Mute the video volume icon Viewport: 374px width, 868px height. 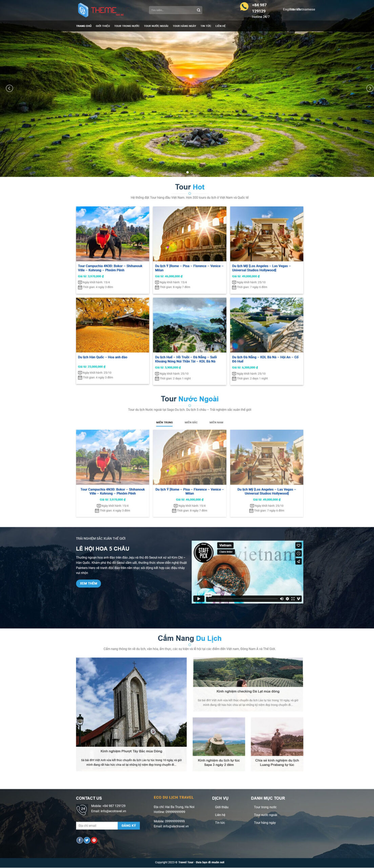pyautogui.click(x=282, y=598)
